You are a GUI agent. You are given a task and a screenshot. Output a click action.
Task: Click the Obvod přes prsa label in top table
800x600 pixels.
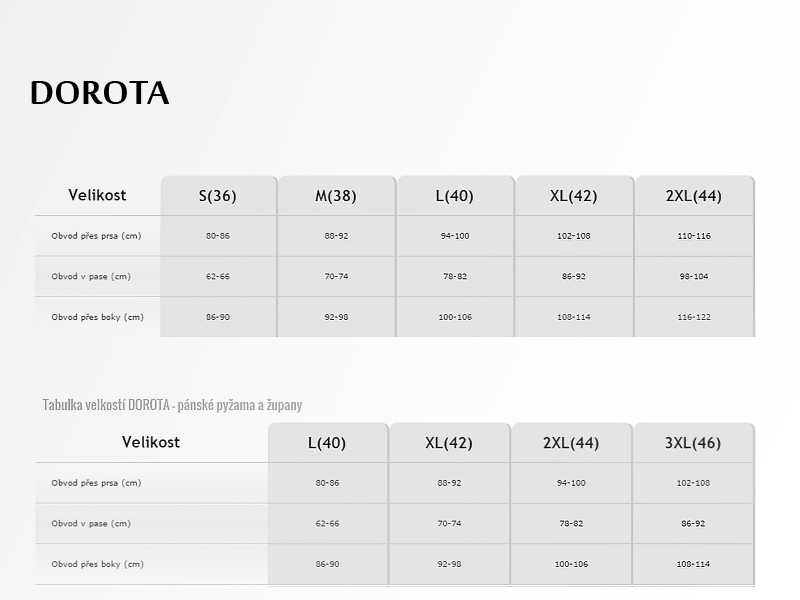(96, 236)
